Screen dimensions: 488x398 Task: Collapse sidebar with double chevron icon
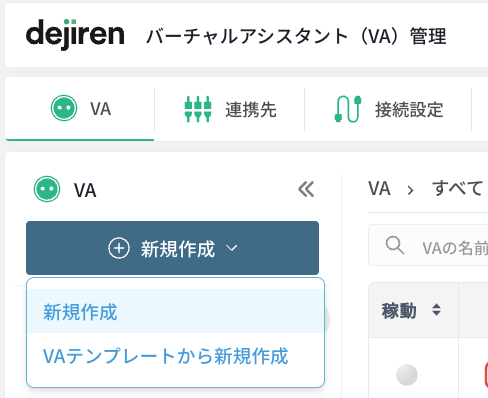pyautogui.click(x=306, y=189)
